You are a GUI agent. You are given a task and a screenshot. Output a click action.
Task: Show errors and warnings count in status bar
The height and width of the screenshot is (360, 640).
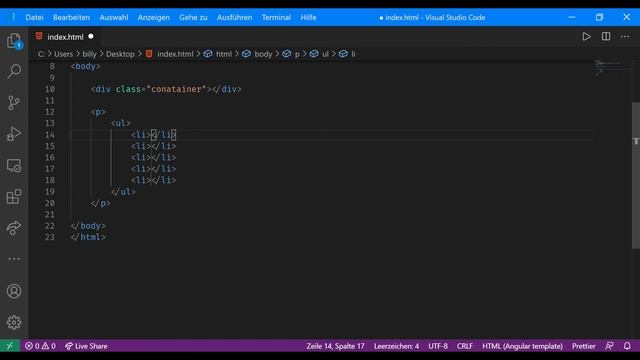point(40,346)
